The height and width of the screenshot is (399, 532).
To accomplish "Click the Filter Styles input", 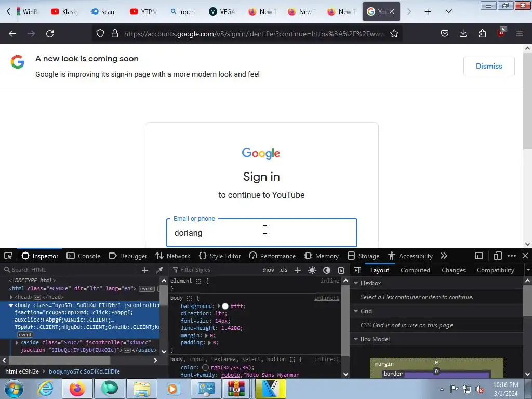I will pos(216,270).
